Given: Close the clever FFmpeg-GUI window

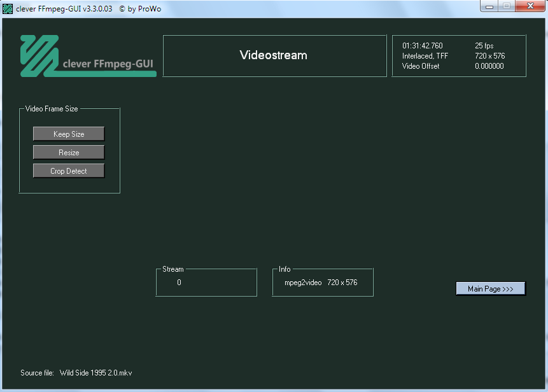Looking at the screenshot, I should (530, 6).
